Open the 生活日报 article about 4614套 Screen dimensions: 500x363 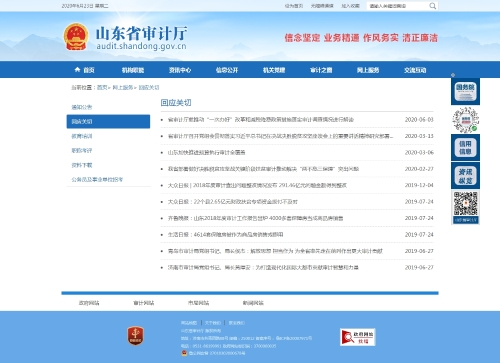(x=226, y=234)
